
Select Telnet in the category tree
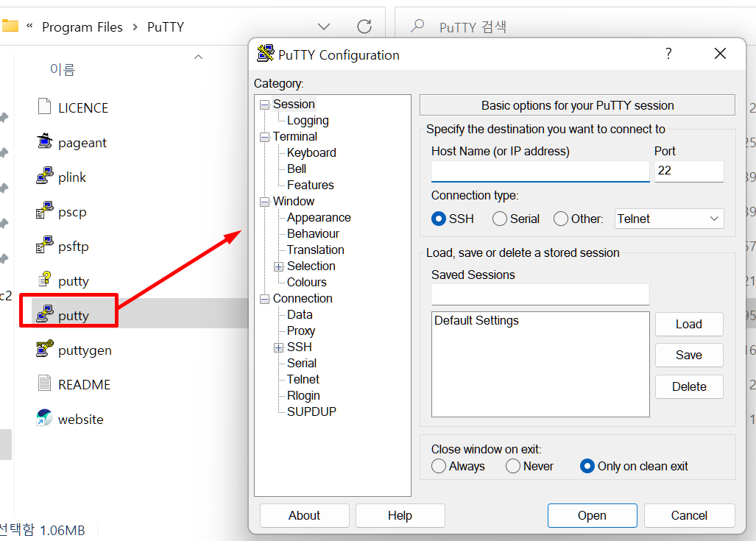303,380
